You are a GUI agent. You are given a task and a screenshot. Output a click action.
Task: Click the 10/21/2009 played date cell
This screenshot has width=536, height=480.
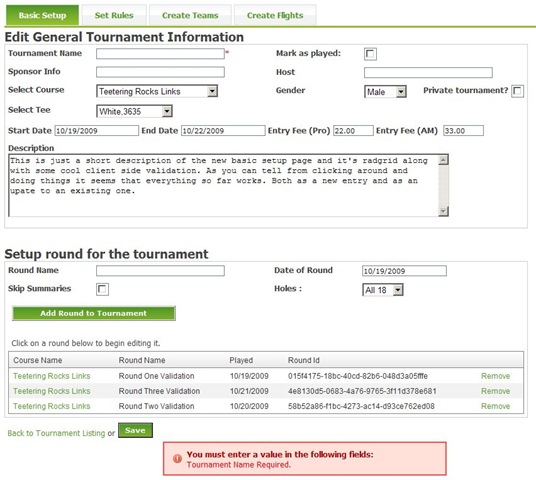coord(249,391)
